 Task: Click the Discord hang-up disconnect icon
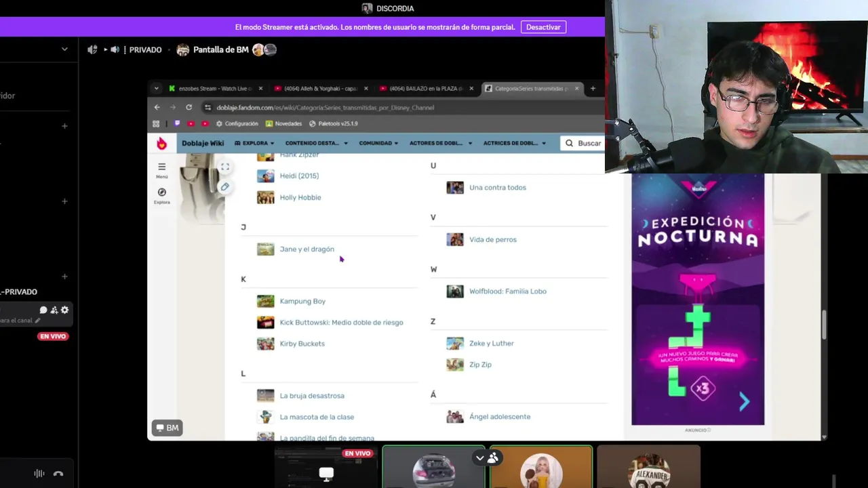[x=58, y=474]
